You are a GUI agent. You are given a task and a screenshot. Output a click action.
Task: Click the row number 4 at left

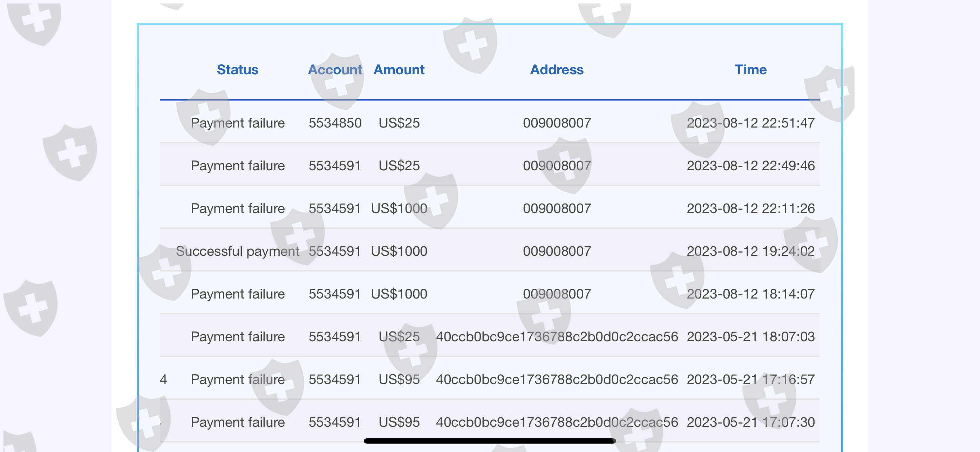pos(163,379)
